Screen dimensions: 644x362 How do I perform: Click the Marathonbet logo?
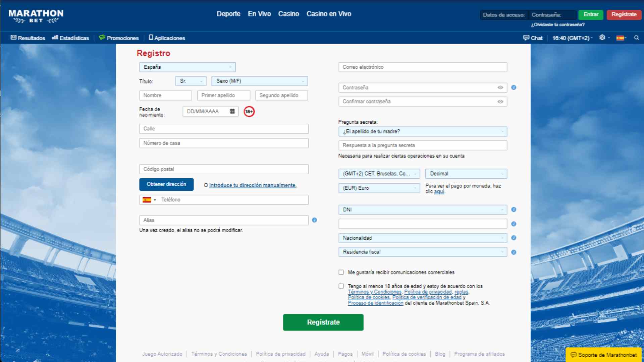point(36,16)
